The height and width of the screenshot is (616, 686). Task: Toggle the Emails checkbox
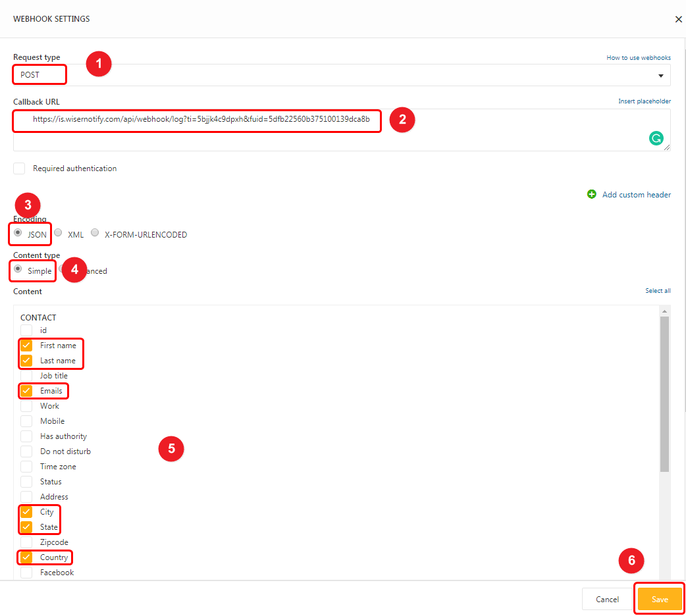pyautogui.click(x=26, y=391)
